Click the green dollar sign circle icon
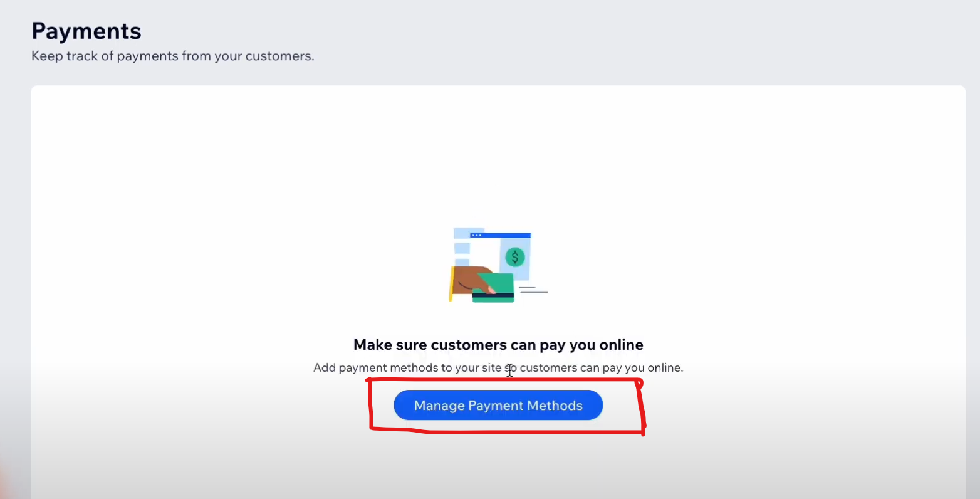Screen dimensions: 980x499 pos(515,256)
